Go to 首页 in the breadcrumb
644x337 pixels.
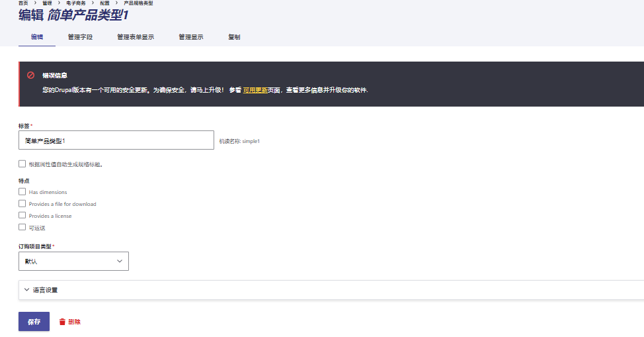point(23,3)
